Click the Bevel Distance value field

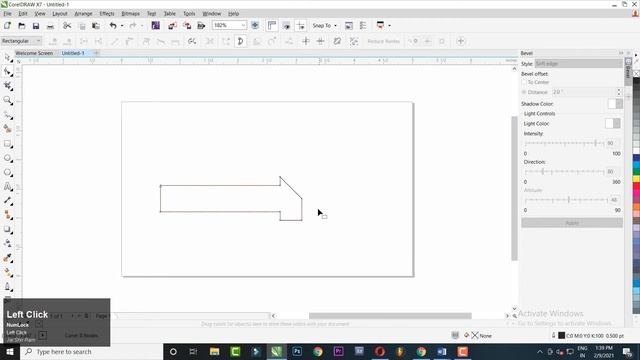[x=584, y=92]
